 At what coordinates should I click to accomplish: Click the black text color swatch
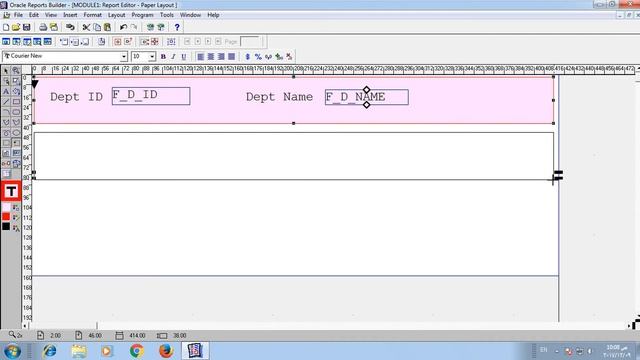click(x=6, y=227)
